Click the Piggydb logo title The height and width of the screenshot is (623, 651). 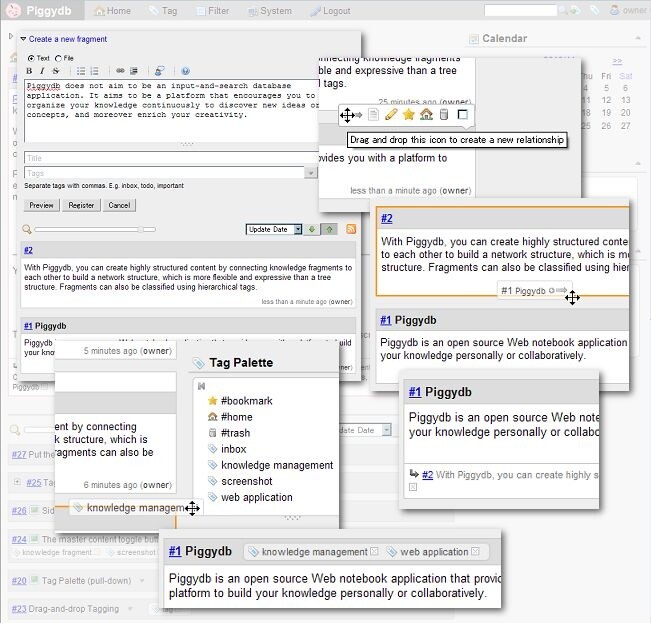pos(49,11)
